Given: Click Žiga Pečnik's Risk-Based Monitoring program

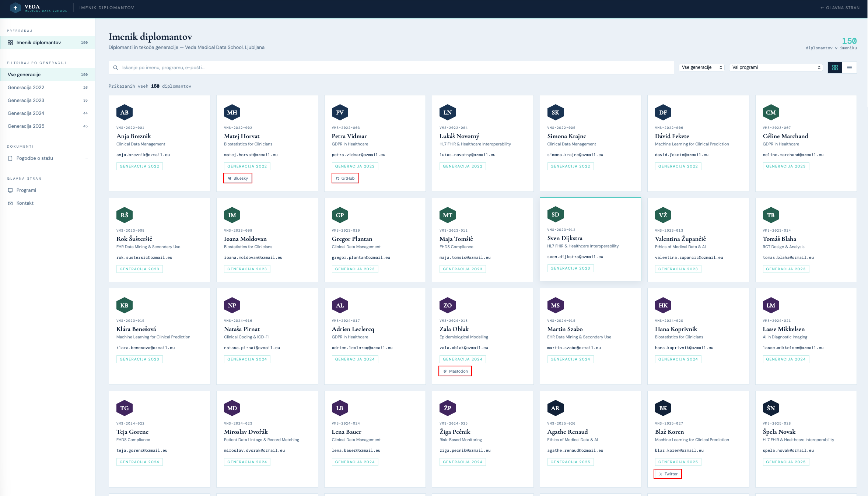Looking at the screenshot, I should click(461, 440).
